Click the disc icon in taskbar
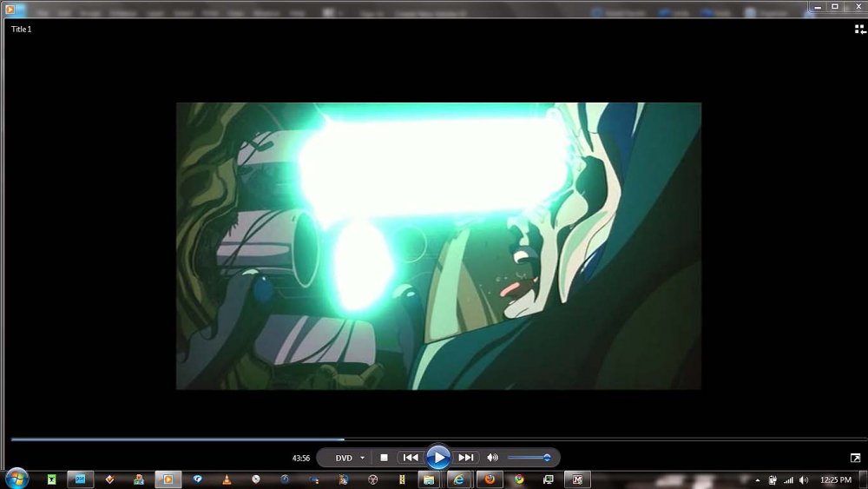Viewport: 868px width, 489px height. tap(256, 479)
